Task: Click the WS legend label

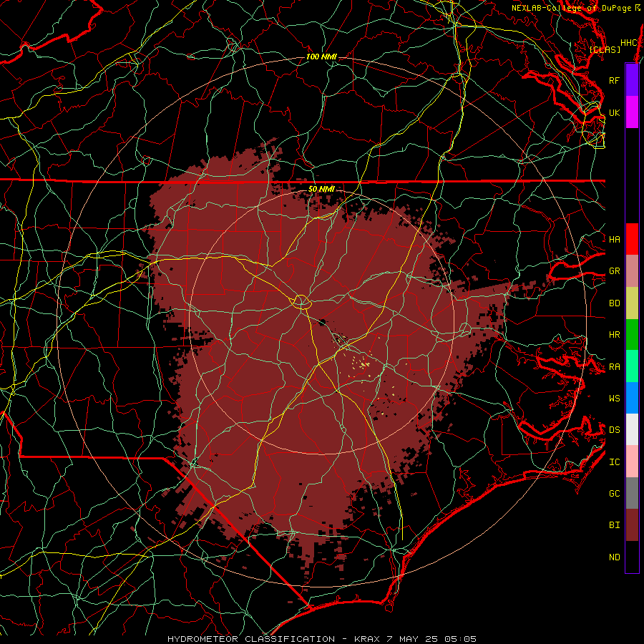Action: coord(614,398)
